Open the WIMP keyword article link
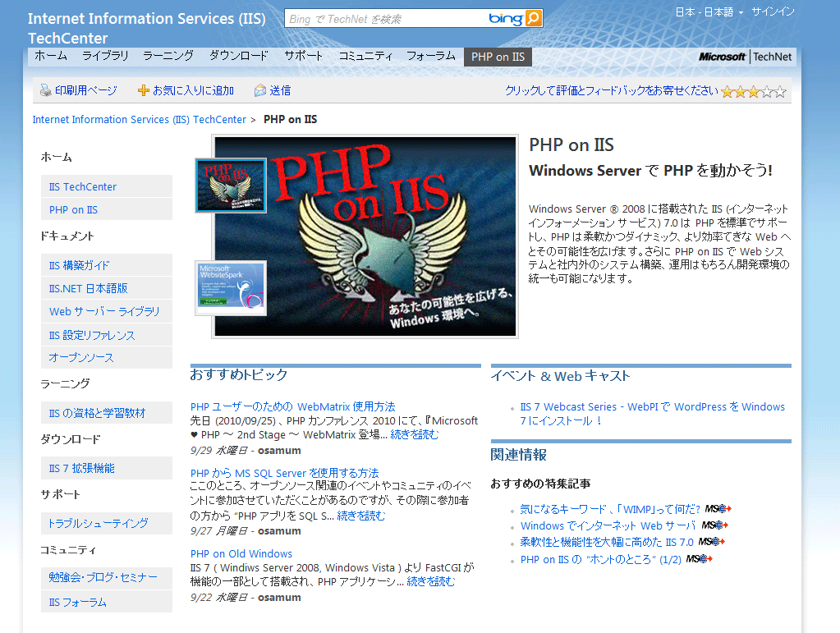The image size is (840, 633). tap(610, 509)
